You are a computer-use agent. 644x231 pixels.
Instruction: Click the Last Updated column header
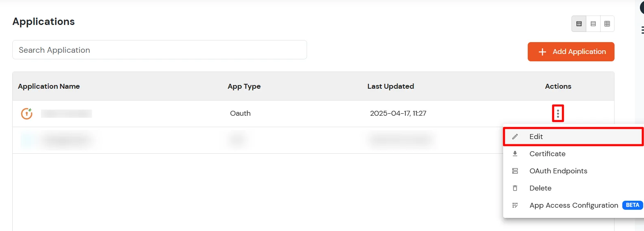point(391,86)
